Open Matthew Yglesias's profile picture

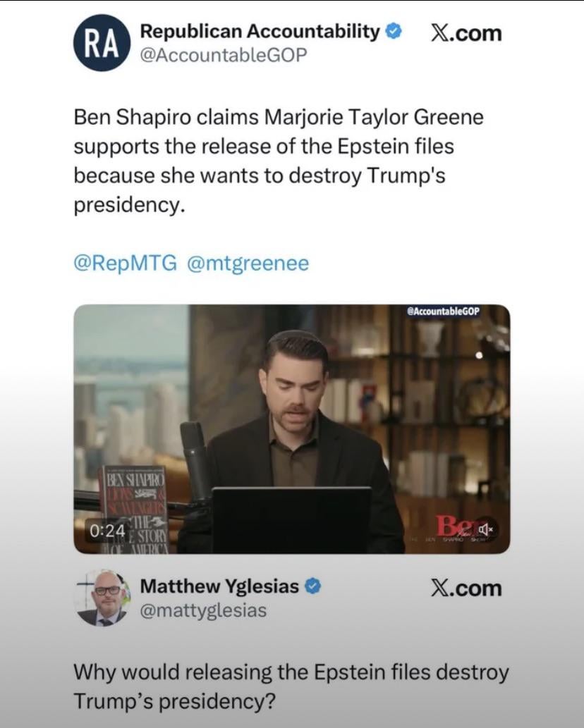[103, 598]
